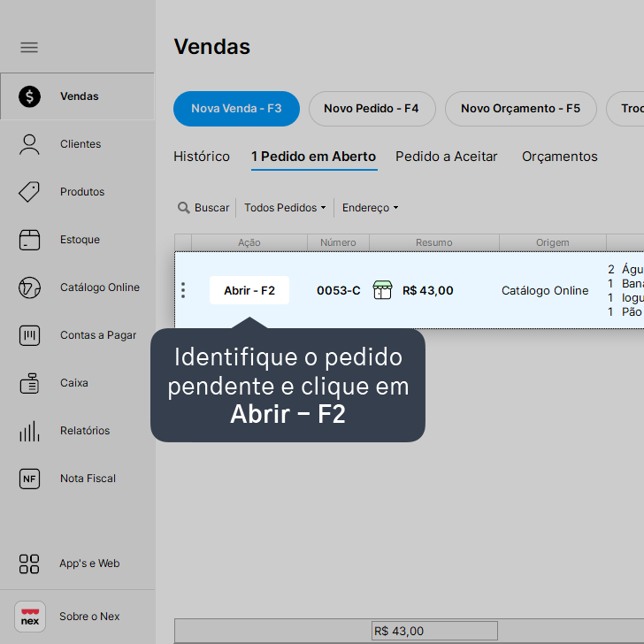Switch to the Histórico tab

[x=202, y=157]
